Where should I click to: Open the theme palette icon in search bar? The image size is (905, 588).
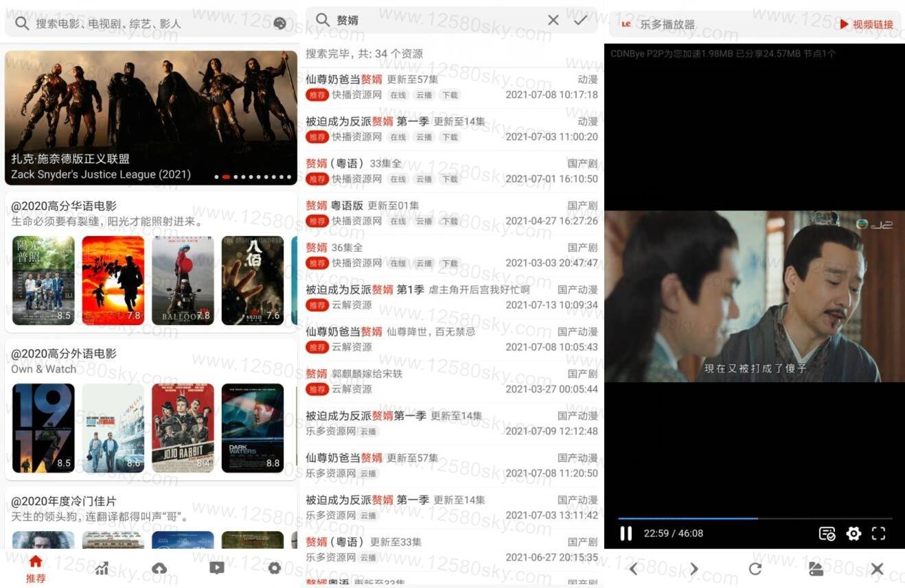(279, 23)
